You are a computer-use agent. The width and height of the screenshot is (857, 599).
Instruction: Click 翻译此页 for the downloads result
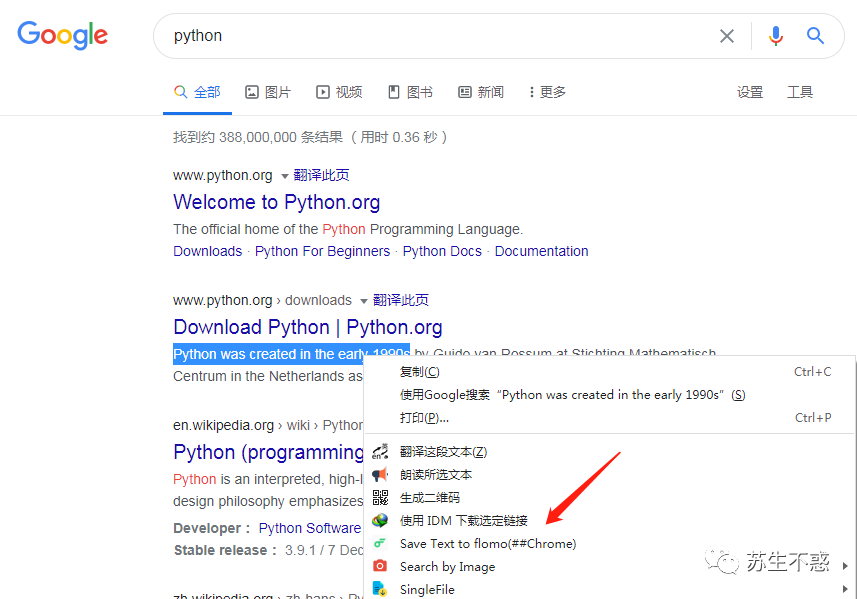point(401,300)
